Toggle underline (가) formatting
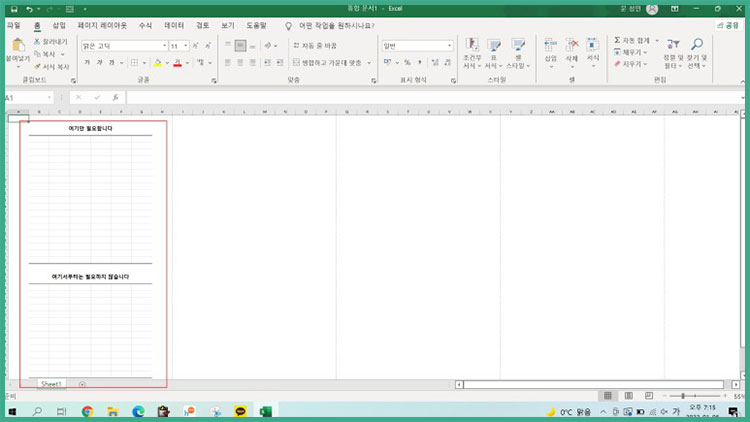This screenshot has height=422, width=750. [x=111, y=63]
